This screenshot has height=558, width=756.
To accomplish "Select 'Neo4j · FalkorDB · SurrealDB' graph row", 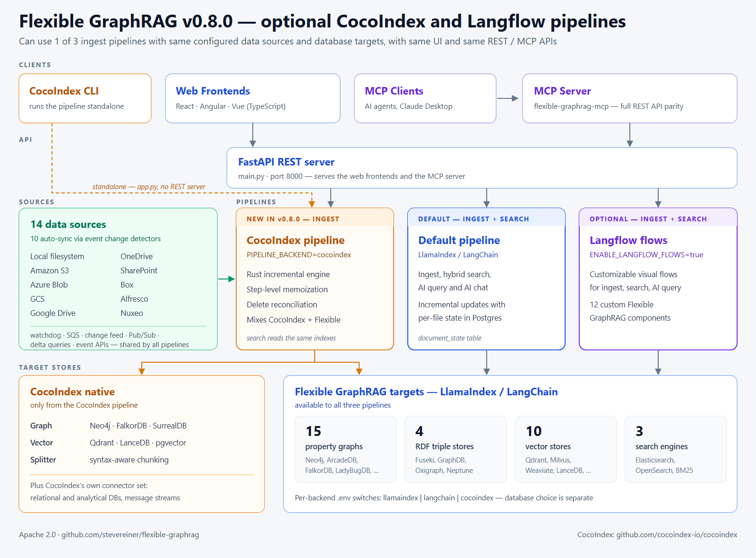I will point(138,426).
